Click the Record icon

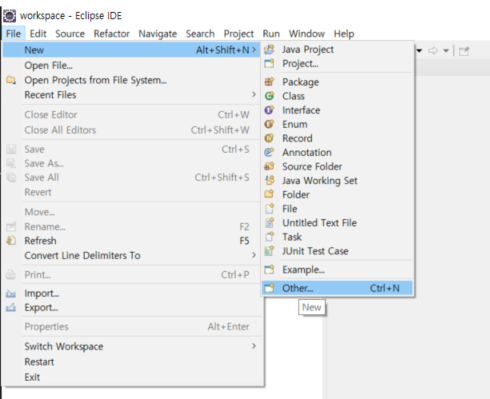[269, 138]
